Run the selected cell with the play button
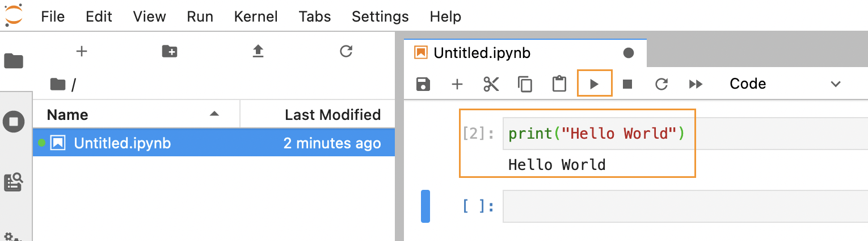The width and height of the screenshot is (868, 241). point(594,84)
